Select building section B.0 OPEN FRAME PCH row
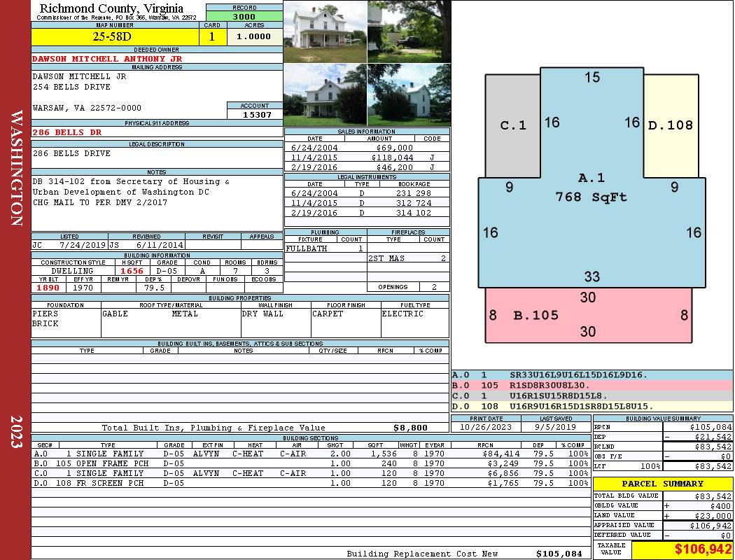Screen dimensions: 735x560 [x=310, y=463]
